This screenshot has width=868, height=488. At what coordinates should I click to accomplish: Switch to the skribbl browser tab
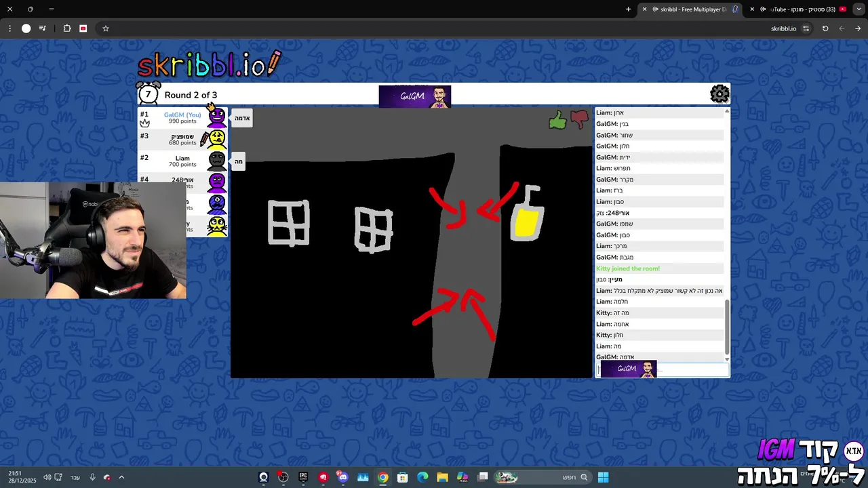click(692, 9)
